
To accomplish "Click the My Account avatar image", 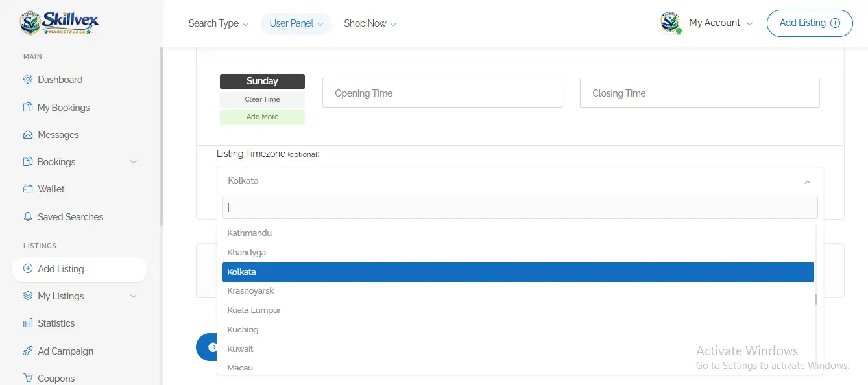I will (x=670, y=23).
